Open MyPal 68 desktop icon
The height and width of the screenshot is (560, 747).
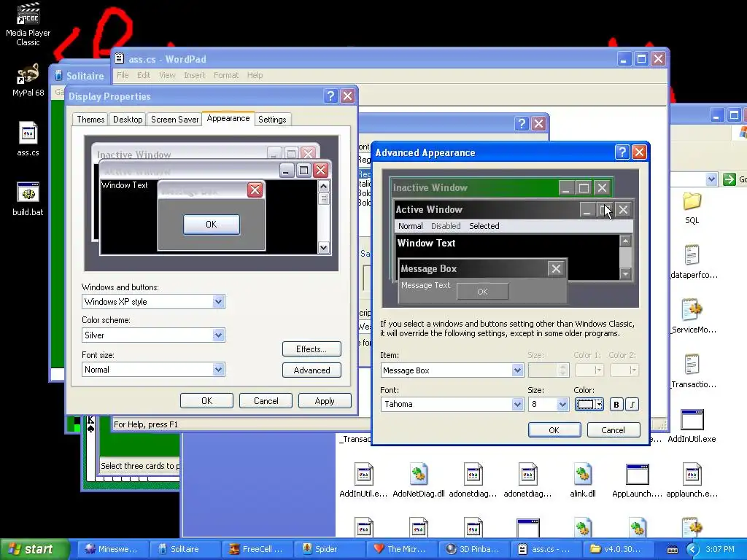[x=28, y=80]
